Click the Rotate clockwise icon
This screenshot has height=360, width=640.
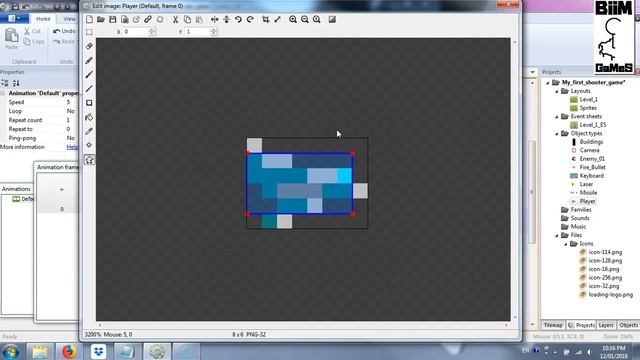click(250, 19)
